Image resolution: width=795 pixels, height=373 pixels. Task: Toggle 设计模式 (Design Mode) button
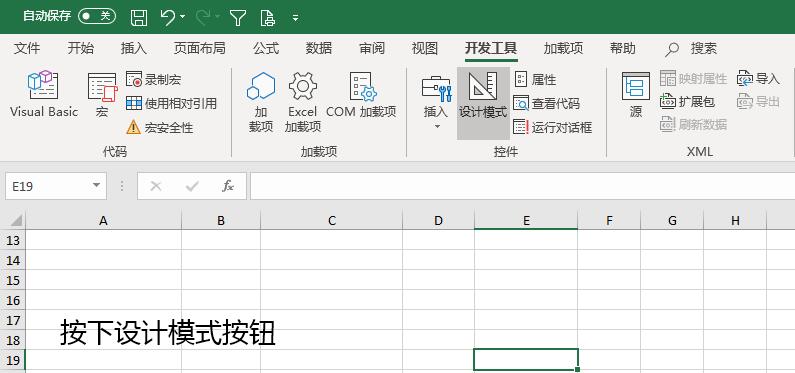point(483,103)
